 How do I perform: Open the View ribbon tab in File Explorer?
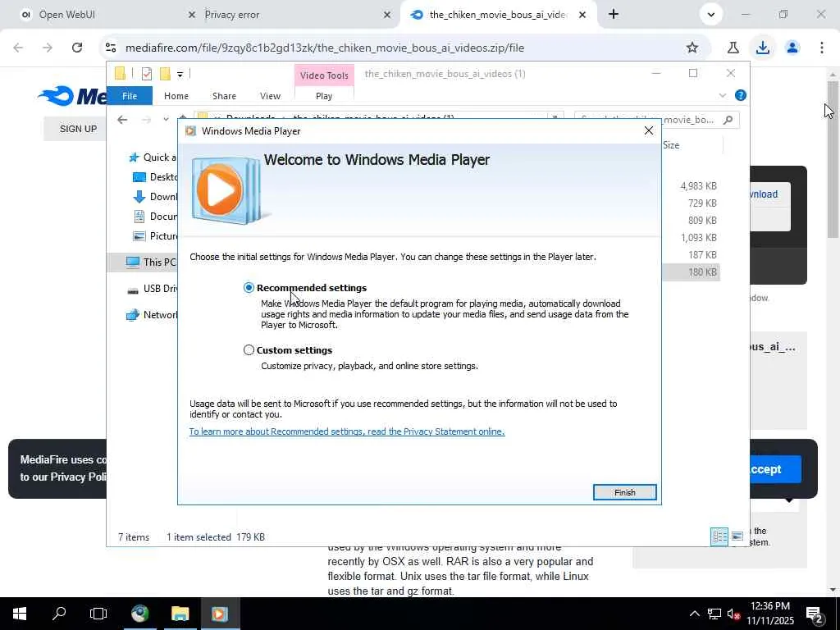pos(270,96)
